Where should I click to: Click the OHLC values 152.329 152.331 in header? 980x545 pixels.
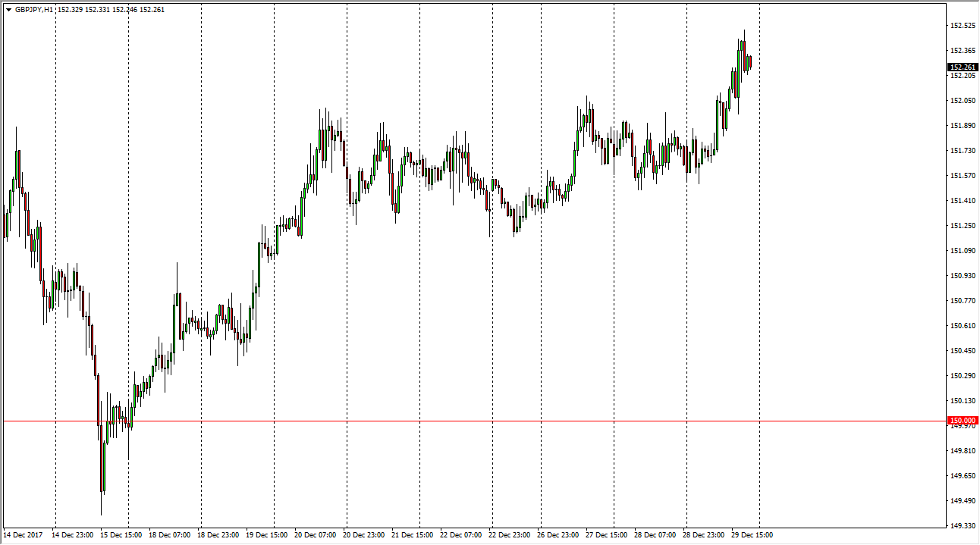click(x=83, y=10)
